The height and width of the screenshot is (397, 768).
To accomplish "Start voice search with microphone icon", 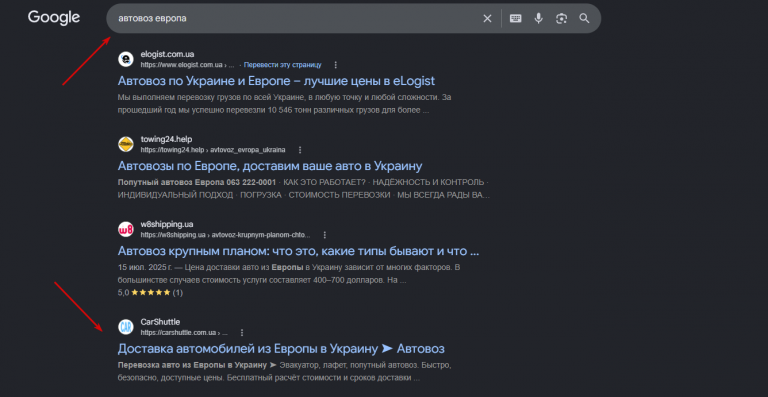I will [x=538, y=19].
